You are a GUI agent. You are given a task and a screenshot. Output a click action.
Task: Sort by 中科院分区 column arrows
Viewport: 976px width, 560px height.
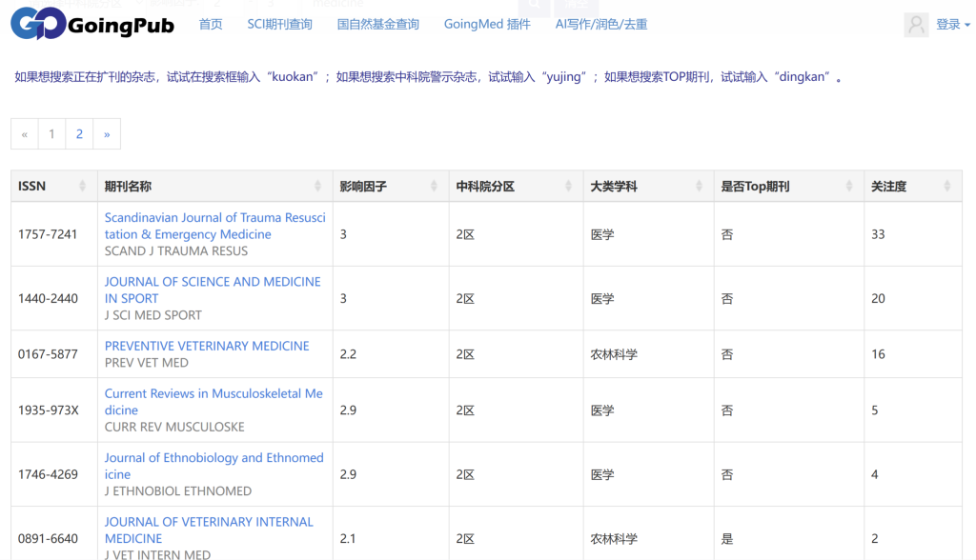click(568, 186)
